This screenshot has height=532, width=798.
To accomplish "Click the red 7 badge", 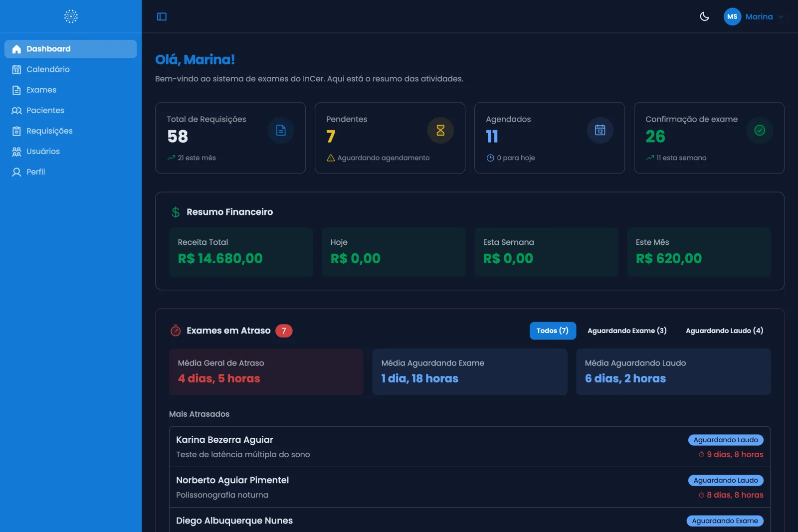I will click(284, 331).
